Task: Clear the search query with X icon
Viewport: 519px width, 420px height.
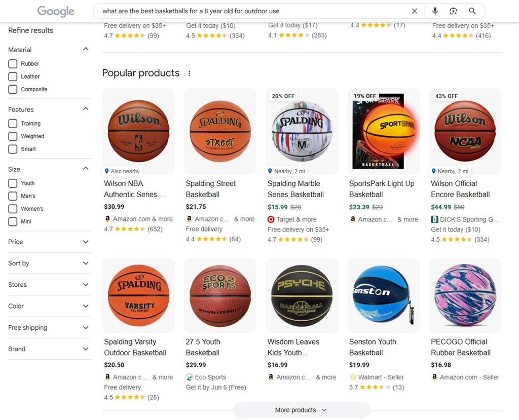Action: (x=415, y=11)
